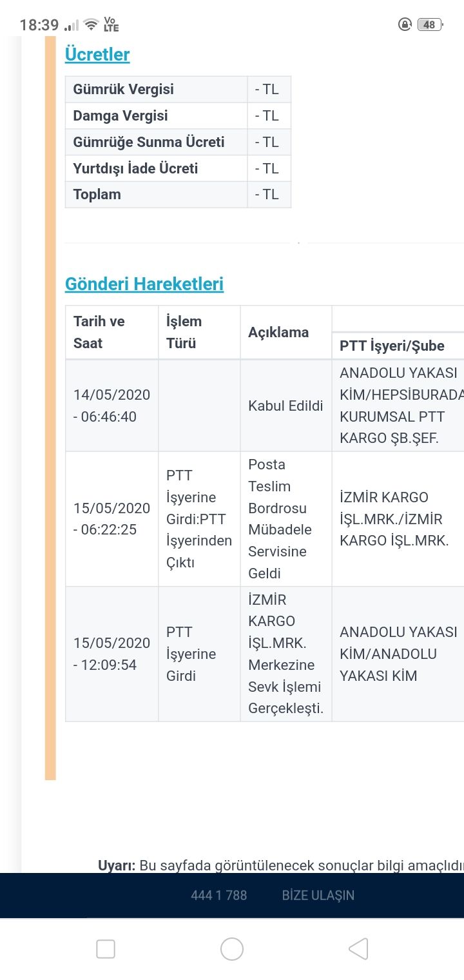Tap the 14/05/2020 - 06:46:40 date cell
Screen dimensions: 464x980
click(x=111, y=406)
